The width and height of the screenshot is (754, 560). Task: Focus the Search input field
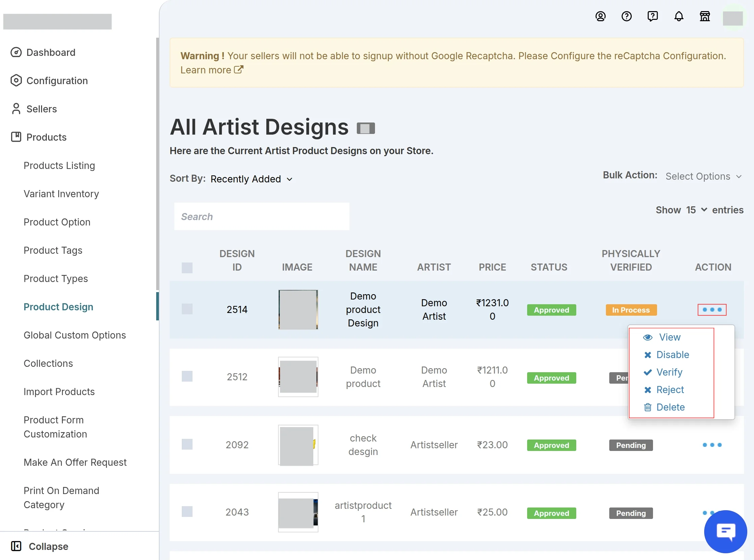tap(262, 216)
